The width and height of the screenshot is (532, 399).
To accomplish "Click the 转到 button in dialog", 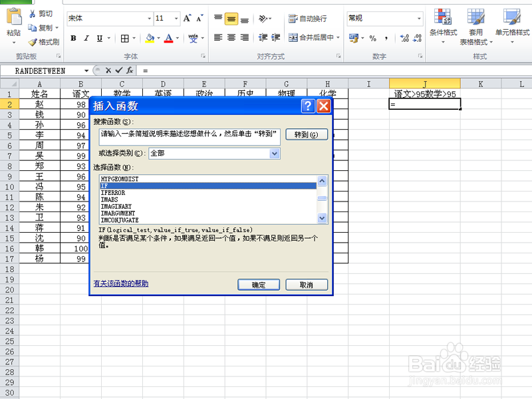I will coord(307,134).
